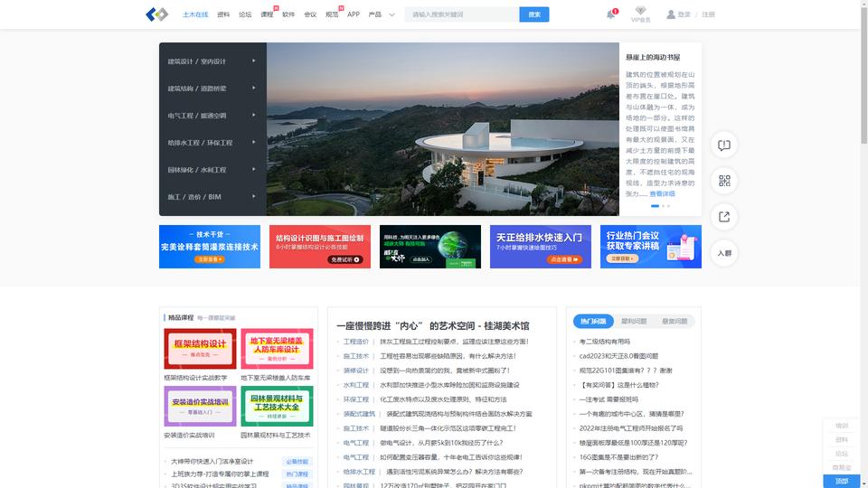Open 结构设计识图与施工图绘制 red banner
Image resolution: width=868 pixels, height=488 pixels.
[320, 247]
